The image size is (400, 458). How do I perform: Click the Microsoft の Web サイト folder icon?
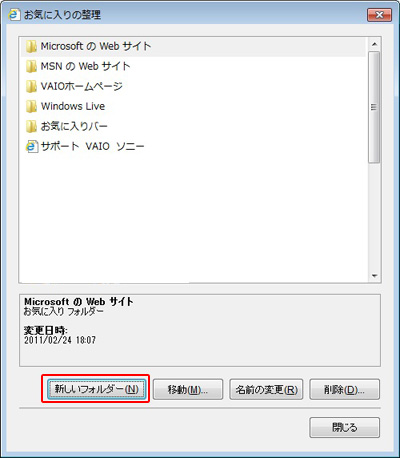coord(31,47)
